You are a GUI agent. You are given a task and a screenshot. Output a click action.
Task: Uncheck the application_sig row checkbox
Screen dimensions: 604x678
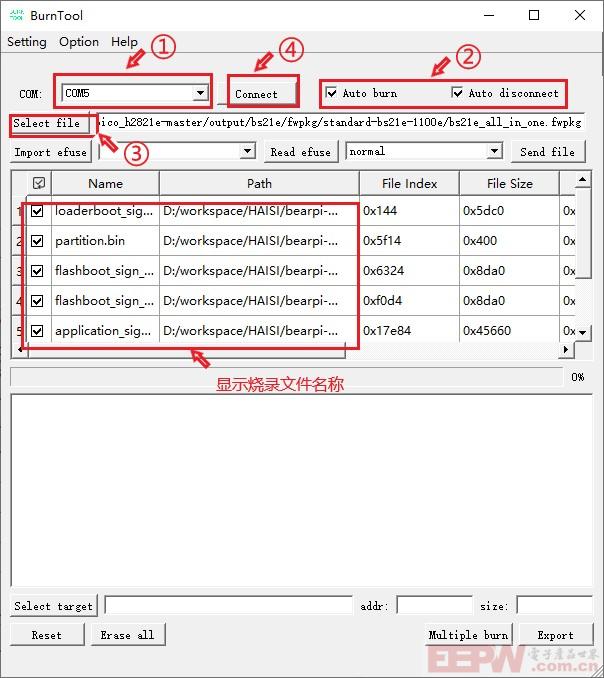click(37, 331)
